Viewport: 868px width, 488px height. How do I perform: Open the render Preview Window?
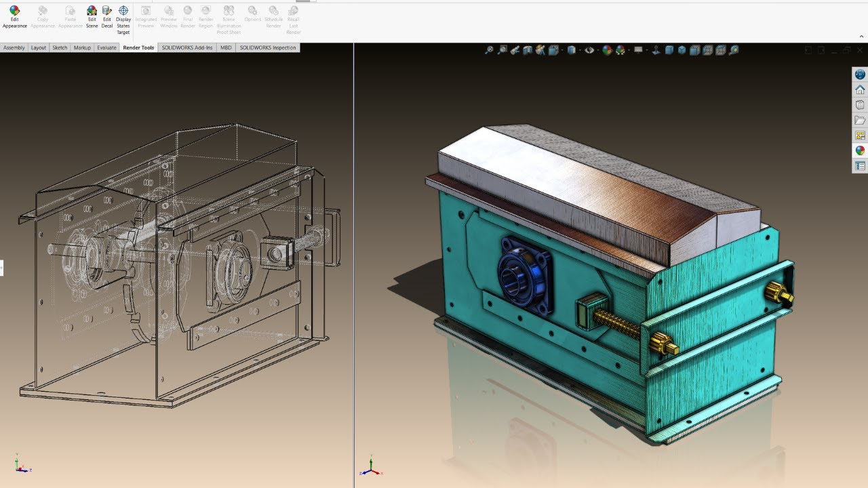[x=169, y=18]
